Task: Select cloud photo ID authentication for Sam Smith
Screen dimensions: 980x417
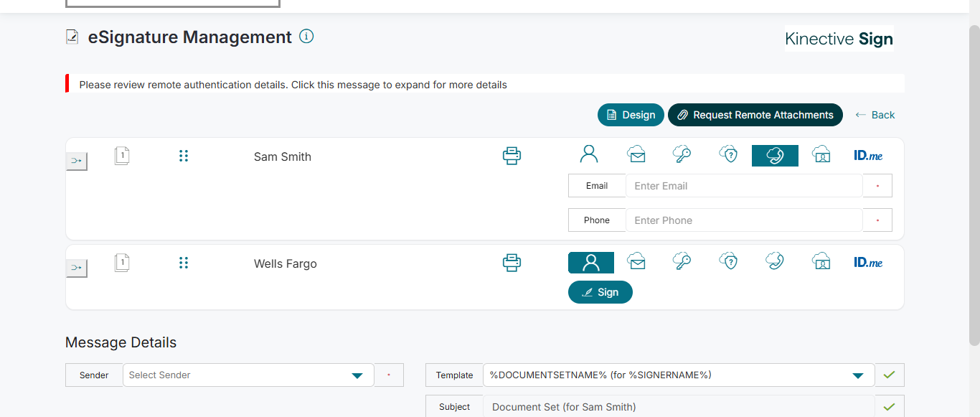Action: (821, 154)
